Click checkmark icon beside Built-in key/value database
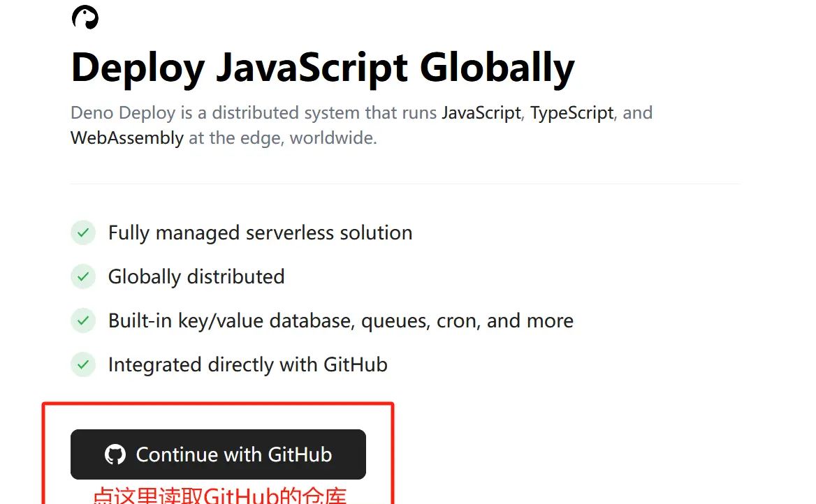 83,320
